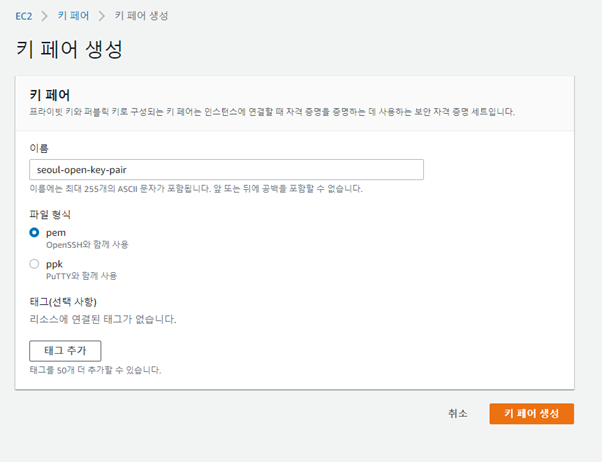Click the 태그 추가 button
This screenshot has width=602, height=462.
[x=65, y=351]
